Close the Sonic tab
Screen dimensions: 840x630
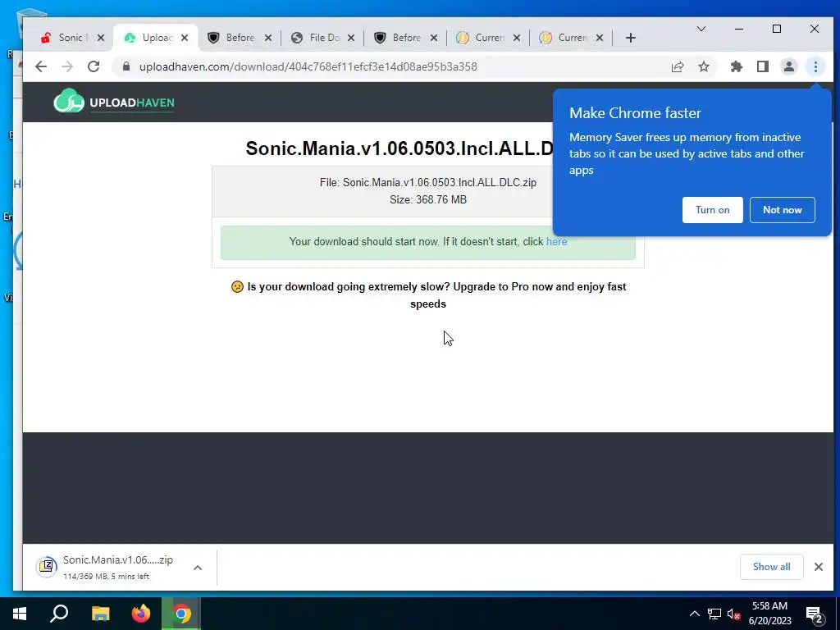point(101,38)
